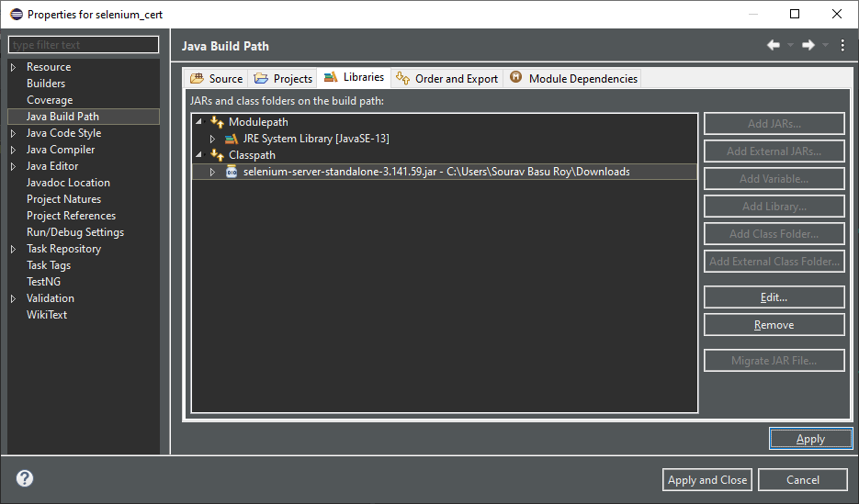
Task: Switch to the Projects tab
Action: (283, 79)
